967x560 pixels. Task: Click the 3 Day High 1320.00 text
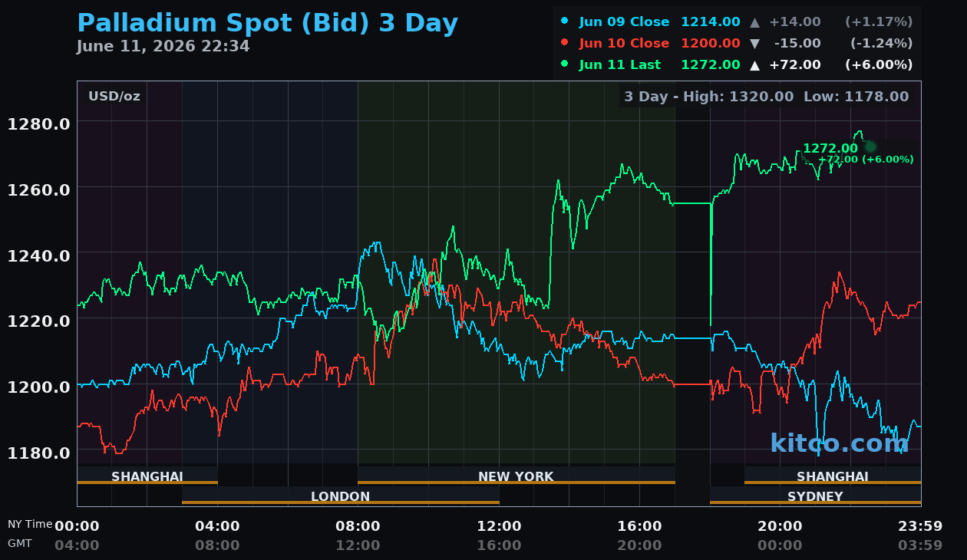point(708,97)
